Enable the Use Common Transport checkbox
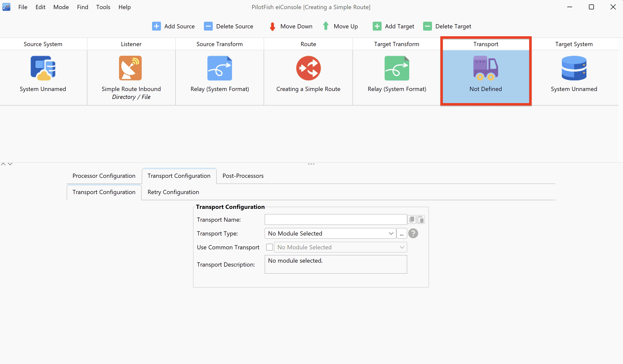This screenshot has width=623, height=364. (x=270, y=247)
